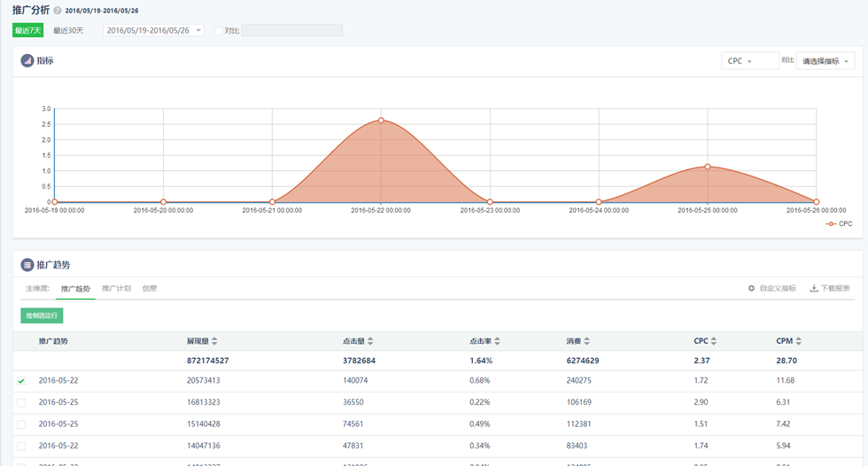
Task: Click the green 绘制选定行 button
Action: tap(42, 315)
